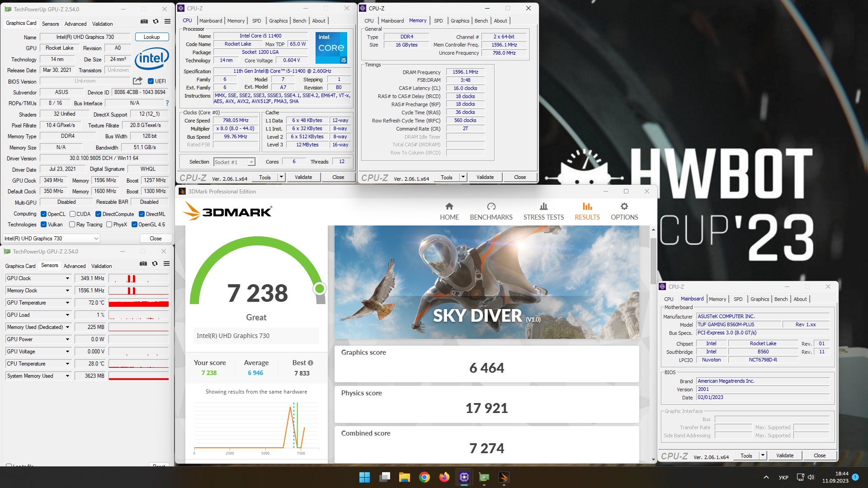Image resolution: width=868 pixels, height=488 pixels.
Task: Open Windows Start menu
Action: pos(364,477)
